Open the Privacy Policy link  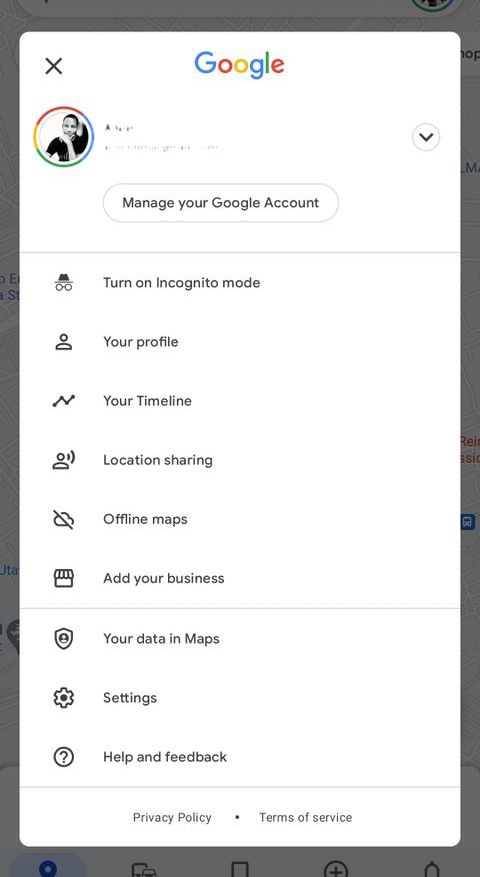172,817
